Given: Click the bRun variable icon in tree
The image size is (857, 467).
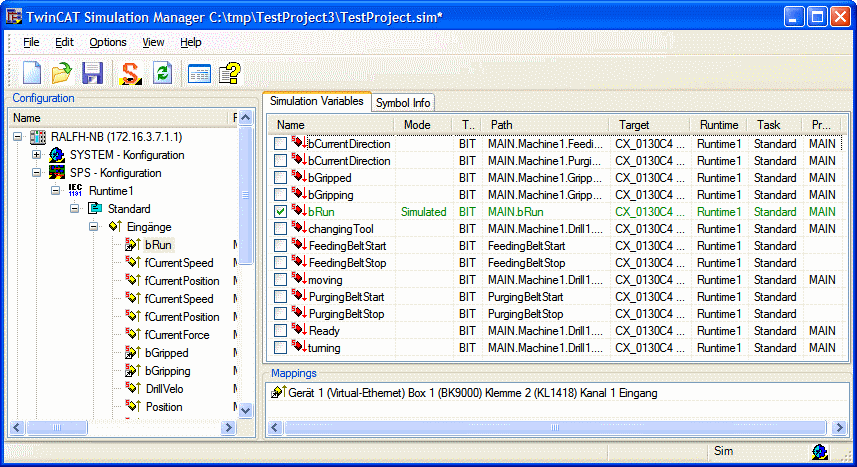Looking at the screenshot, I should pos(133,244).
